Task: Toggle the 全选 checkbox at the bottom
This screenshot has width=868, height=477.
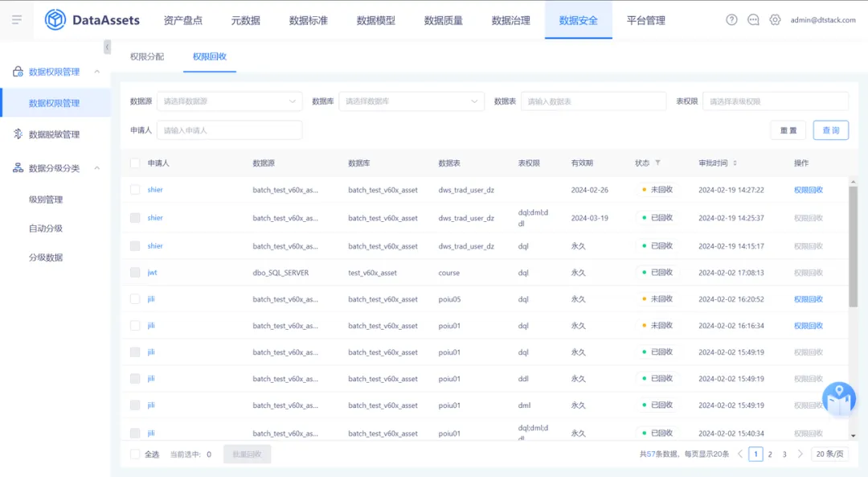Action: point(135,454)
